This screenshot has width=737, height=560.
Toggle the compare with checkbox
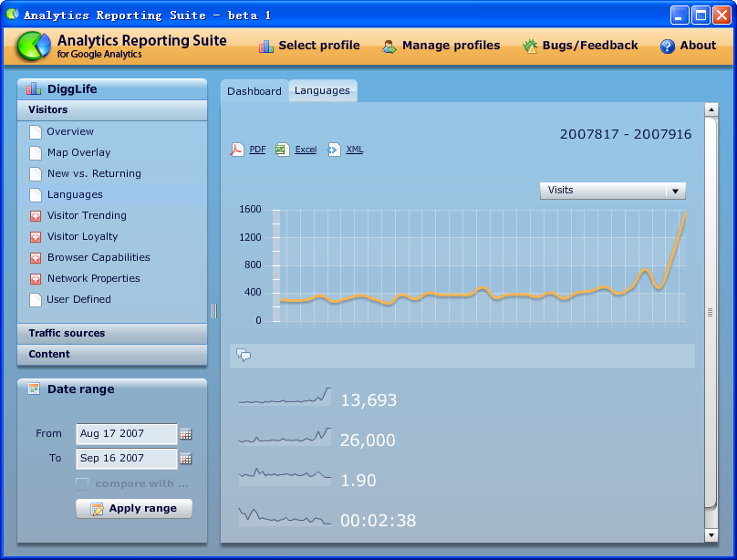[x=82, y=484]
